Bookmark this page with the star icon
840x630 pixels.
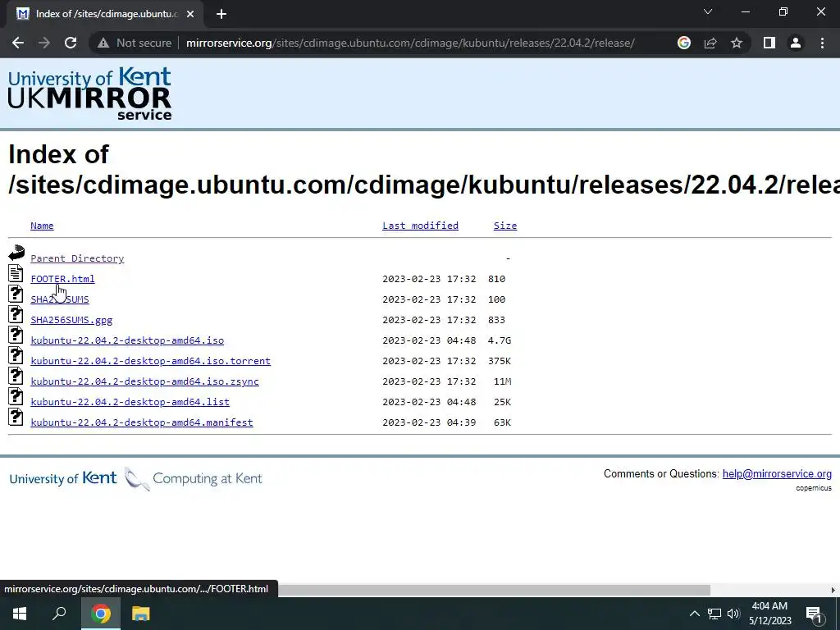pyautogui.click(x=737, y=43)
